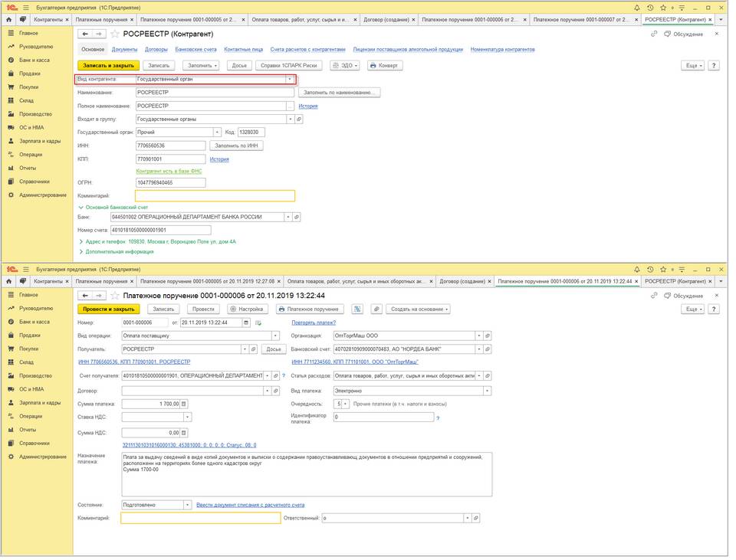The width and height of the screenshot is (736, 560).
Task: Click the calendar icon beside the payment order date
Action: [245, 323]
